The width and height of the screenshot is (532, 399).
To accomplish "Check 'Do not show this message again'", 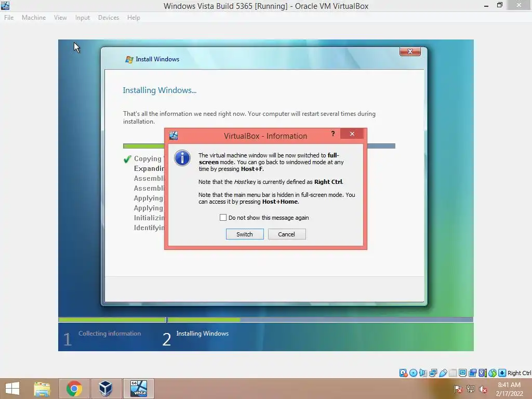I will (223, 218).
